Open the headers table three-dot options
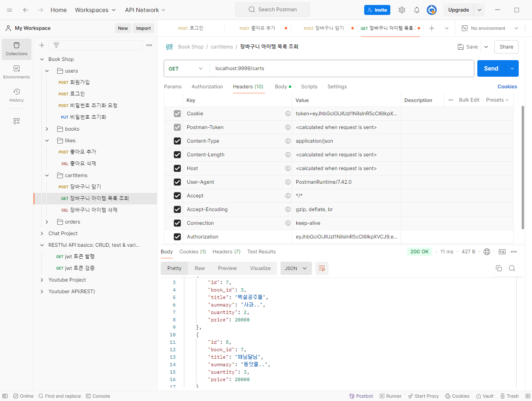Screen dimensions: 532x401 (451, 100)
